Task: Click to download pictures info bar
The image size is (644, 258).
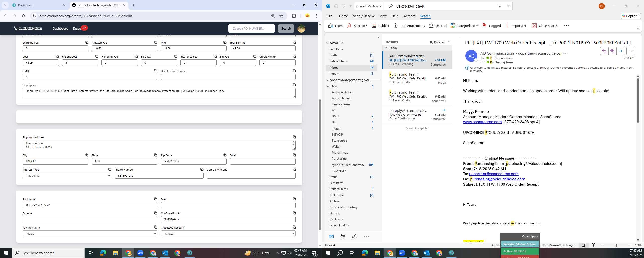Action: (x=549, y=69)
